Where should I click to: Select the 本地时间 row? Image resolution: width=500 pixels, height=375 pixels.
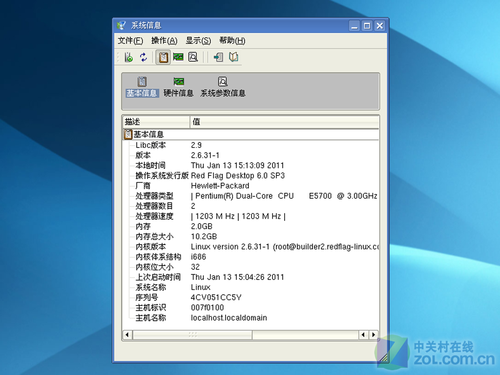click(x=251, y=165)
